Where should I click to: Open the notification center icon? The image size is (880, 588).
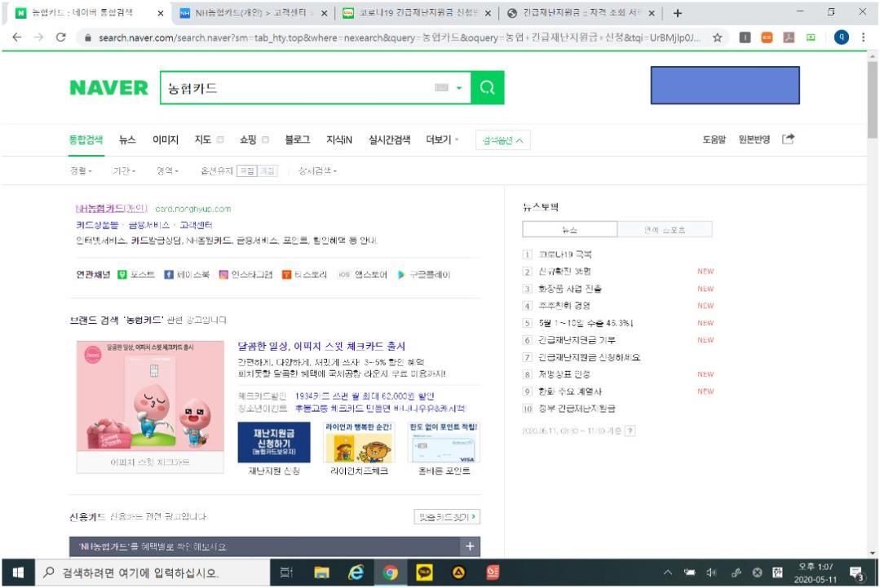click(856, 573)
